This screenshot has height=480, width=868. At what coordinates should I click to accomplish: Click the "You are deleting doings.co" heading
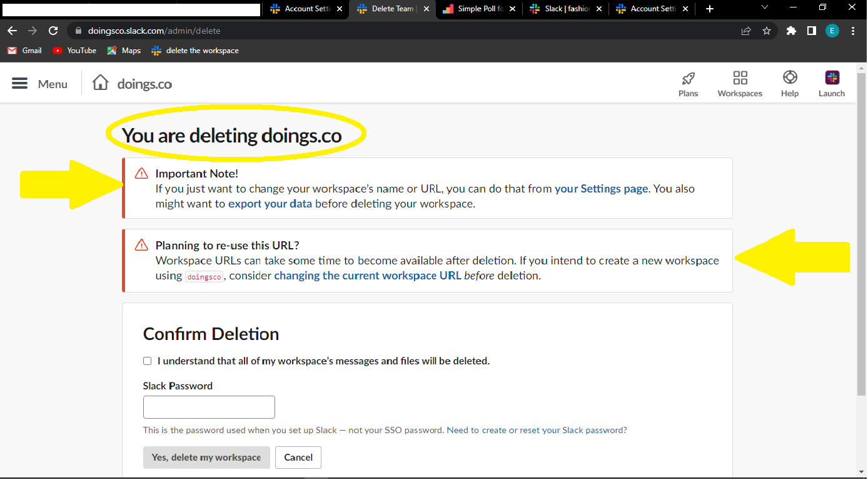pos(232,136)
